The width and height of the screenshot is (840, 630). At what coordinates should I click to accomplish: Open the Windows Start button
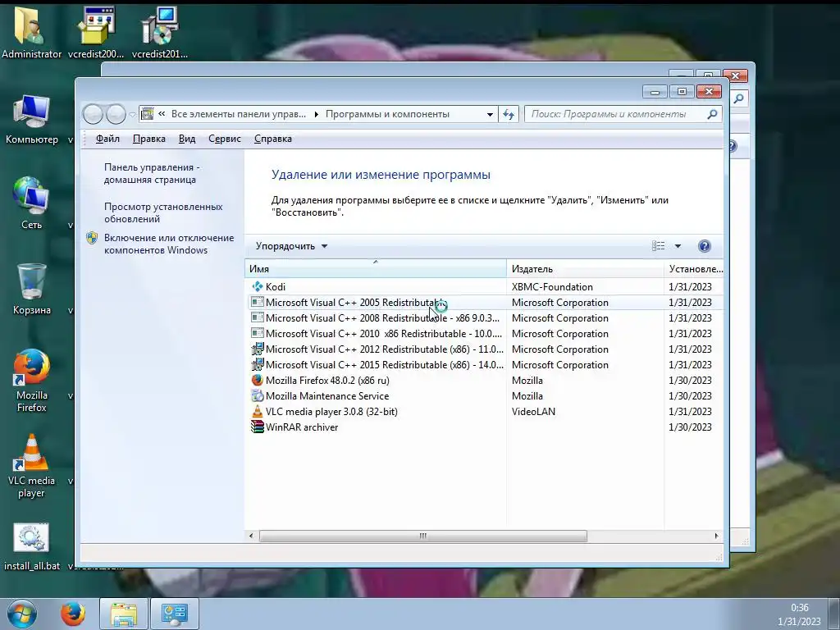pyautogui.click(x=22, y=614)
